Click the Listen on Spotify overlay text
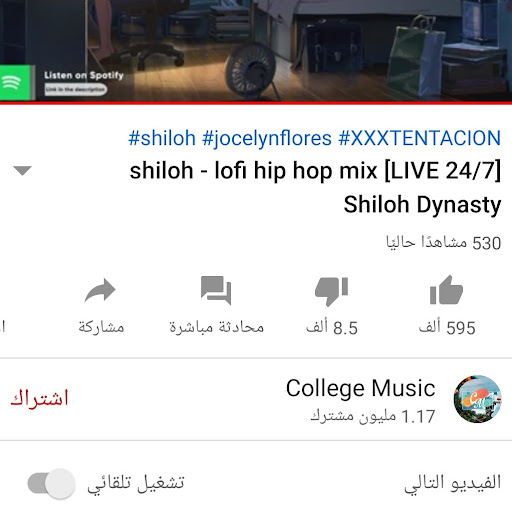Viewport: 512px width, 512px height. click(84, 75)
